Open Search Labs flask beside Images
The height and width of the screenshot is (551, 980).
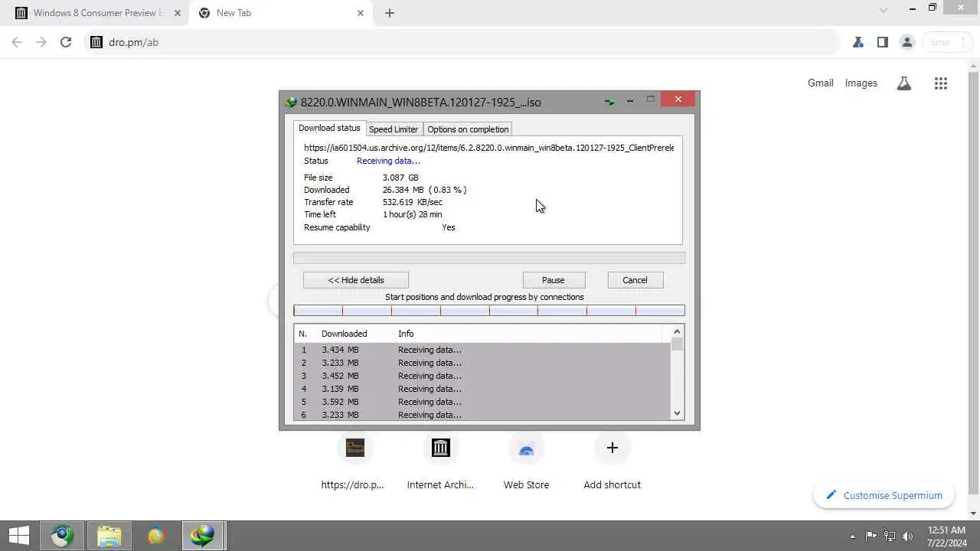coord(904,83)
